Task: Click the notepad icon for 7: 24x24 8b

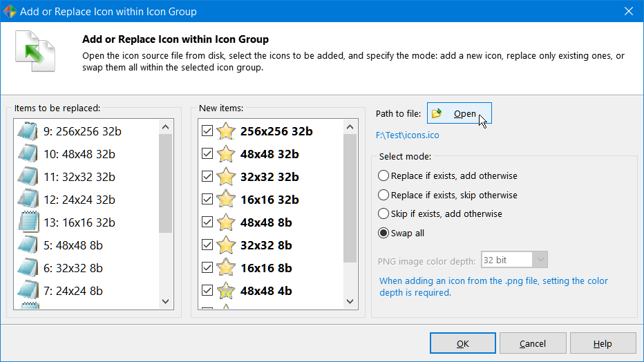Action: coord(28,291)
